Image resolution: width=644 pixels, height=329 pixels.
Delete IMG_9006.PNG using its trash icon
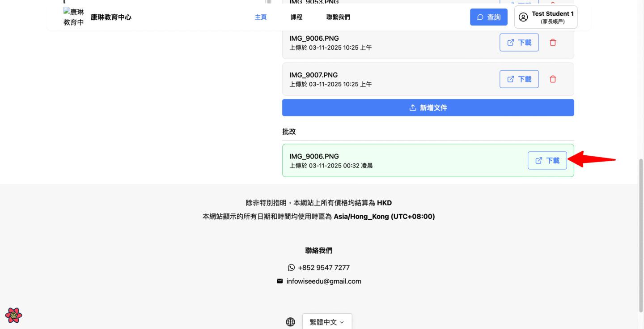point(553,43)
